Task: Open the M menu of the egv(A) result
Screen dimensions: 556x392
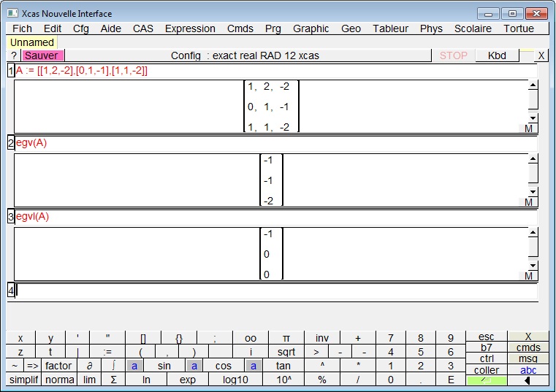Action: 529,202
